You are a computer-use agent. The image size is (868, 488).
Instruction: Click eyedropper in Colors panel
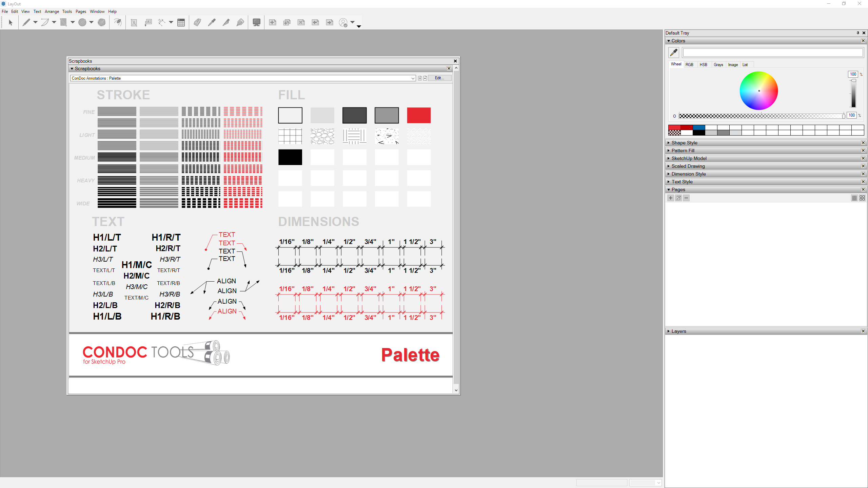tap(674, 53)
